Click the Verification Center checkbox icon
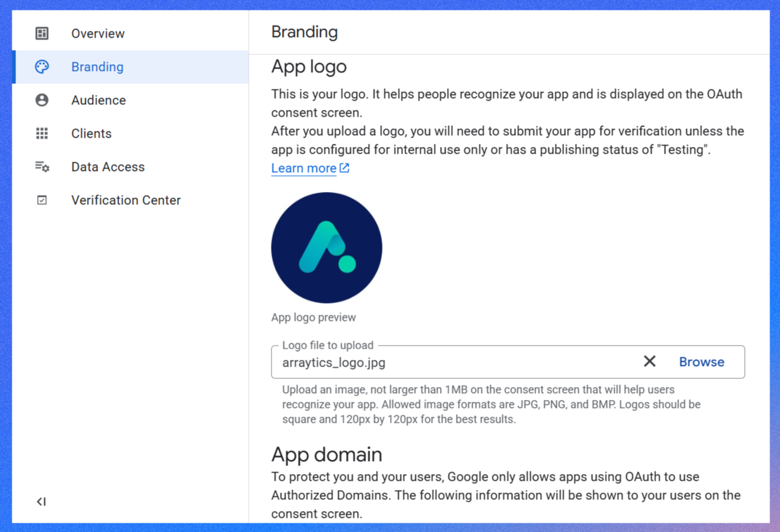The image size is (780, 532). point(42,200)
